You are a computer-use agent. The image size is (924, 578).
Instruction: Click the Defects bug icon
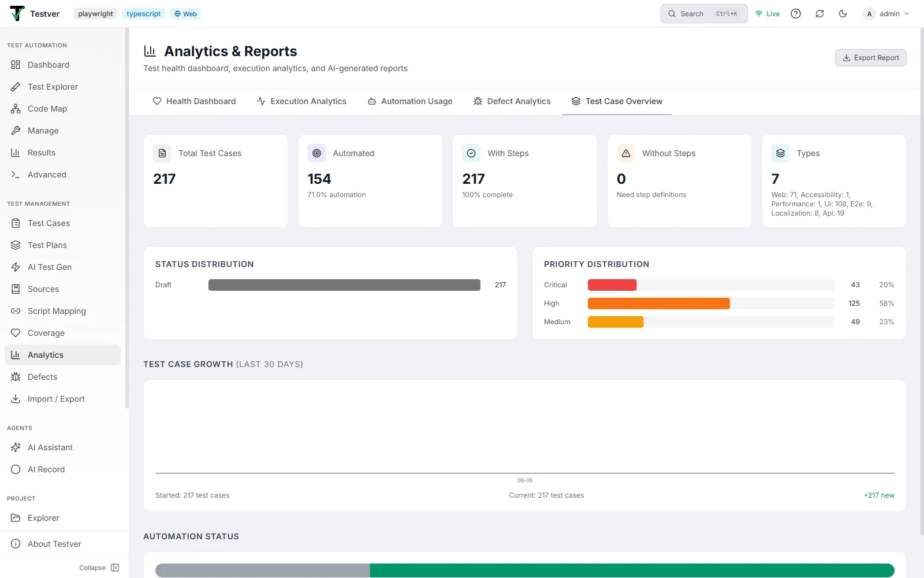coord(16,377)
